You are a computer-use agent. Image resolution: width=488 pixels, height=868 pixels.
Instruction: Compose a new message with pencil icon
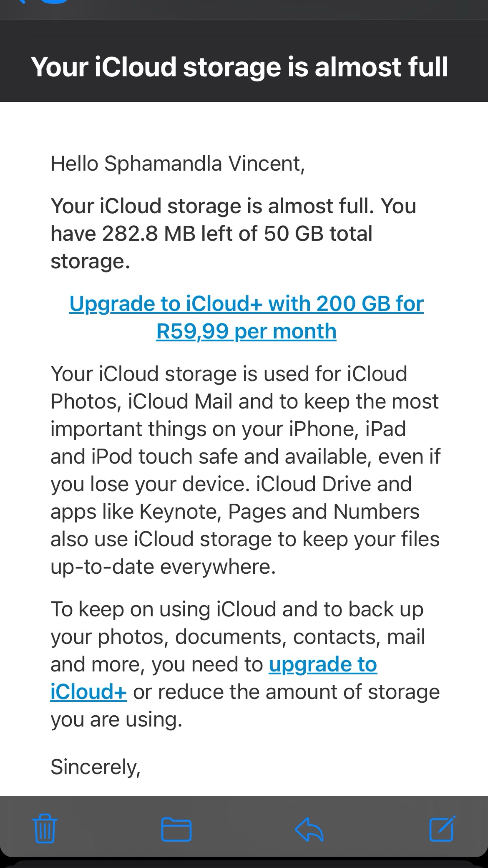coord(443,828)
